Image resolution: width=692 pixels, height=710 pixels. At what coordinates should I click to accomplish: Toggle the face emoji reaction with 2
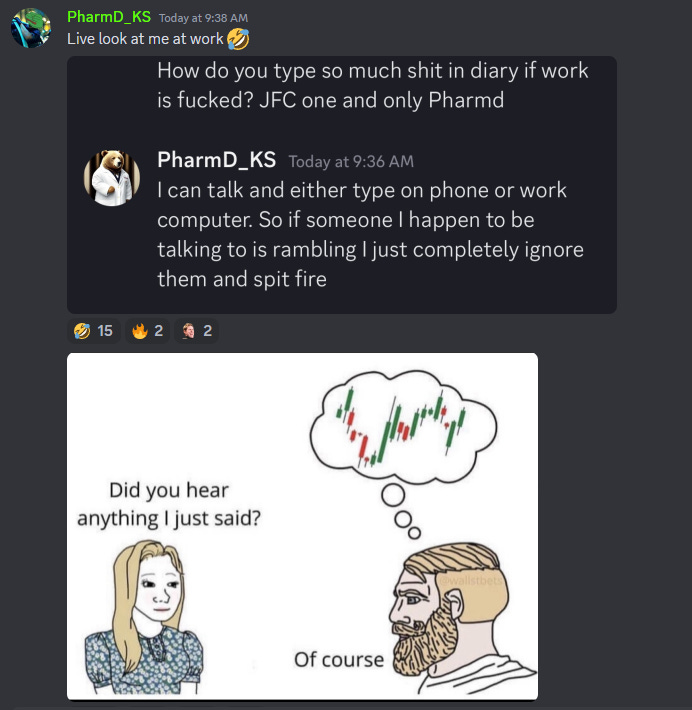pyautogui.click(x=197, y=331)
